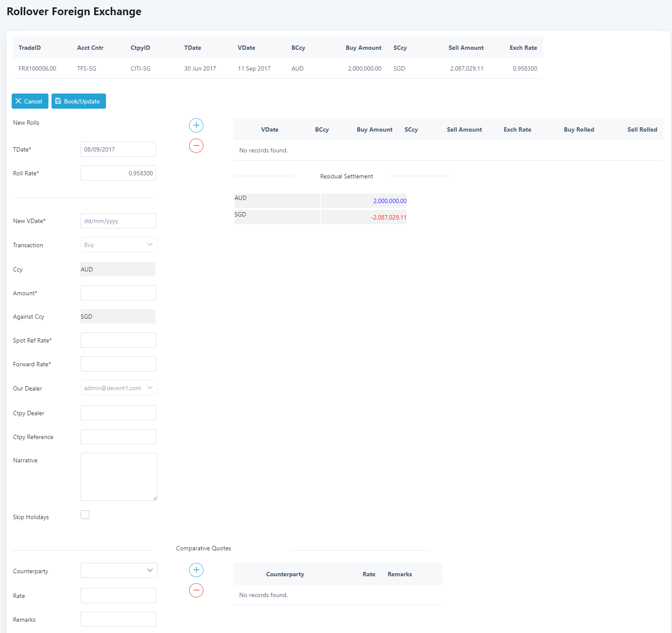Tick the Skip Holidays checkbox

(85, 514)
